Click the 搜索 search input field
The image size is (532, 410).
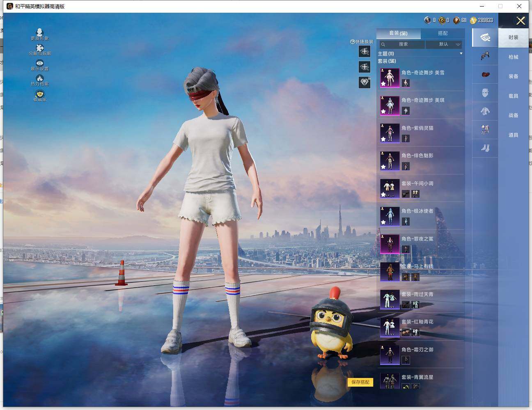pos(403,44)
